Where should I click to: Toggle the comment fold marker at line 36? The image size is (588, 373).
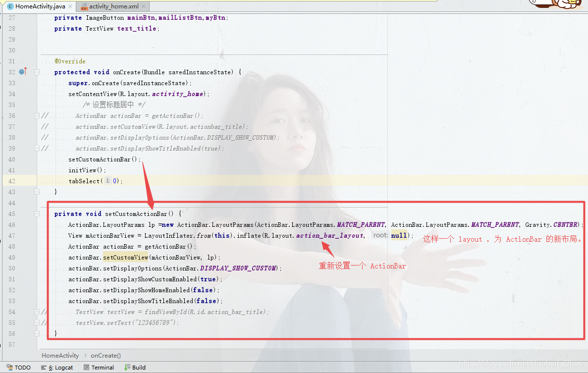pos(37,115)
